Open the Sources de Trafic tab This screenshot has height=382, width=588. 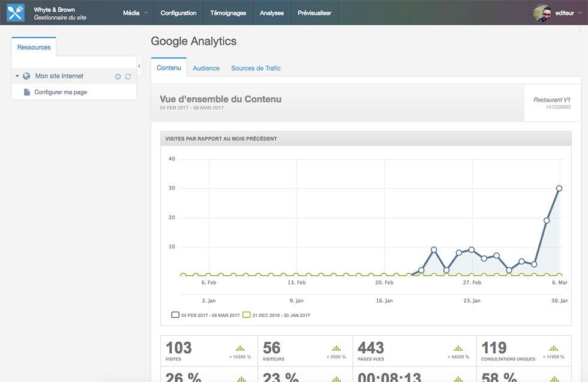coord(256,68)
